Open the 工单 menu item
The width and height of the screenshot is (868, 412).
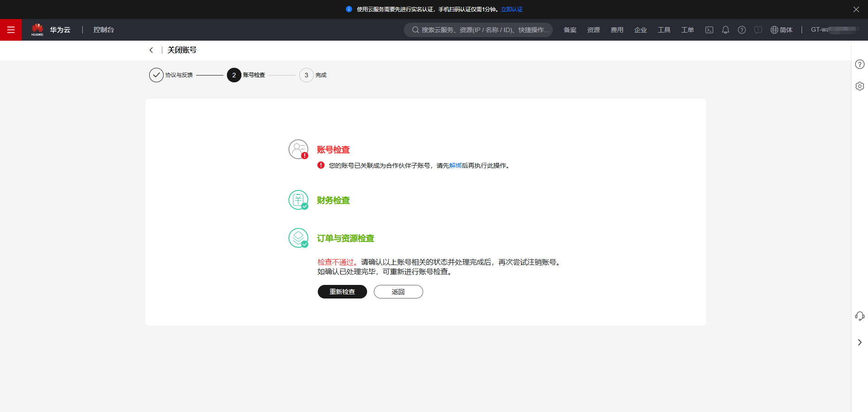coord(687,29)
